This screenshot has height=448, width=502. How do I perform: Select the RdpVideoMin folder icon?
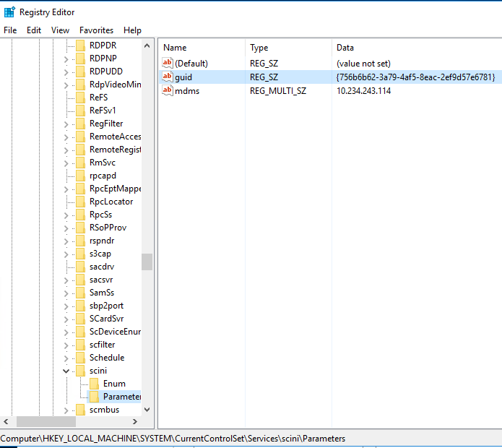pyautogui.click(x=81, y=85)
